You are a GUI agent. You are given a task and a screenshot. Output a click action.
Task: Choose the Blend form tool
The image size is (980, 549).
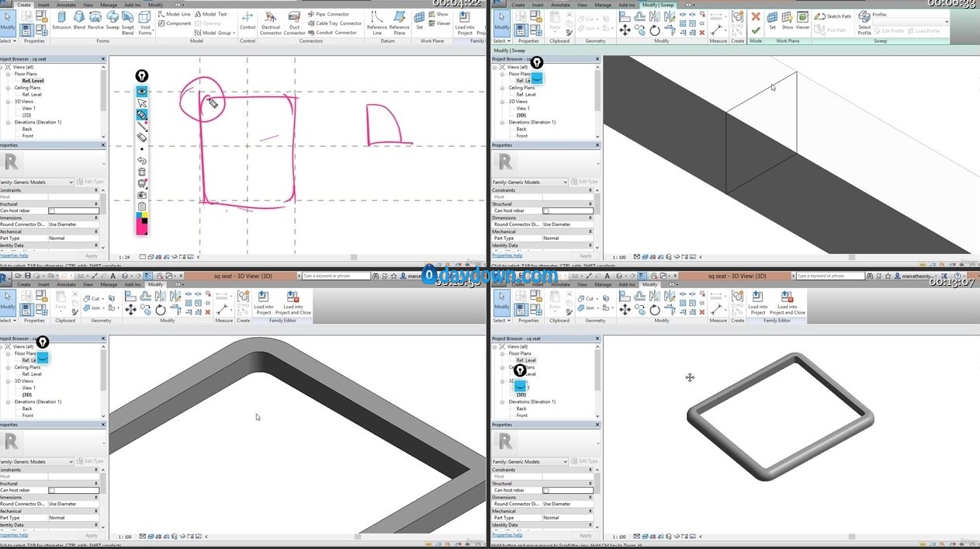(80, 22)
